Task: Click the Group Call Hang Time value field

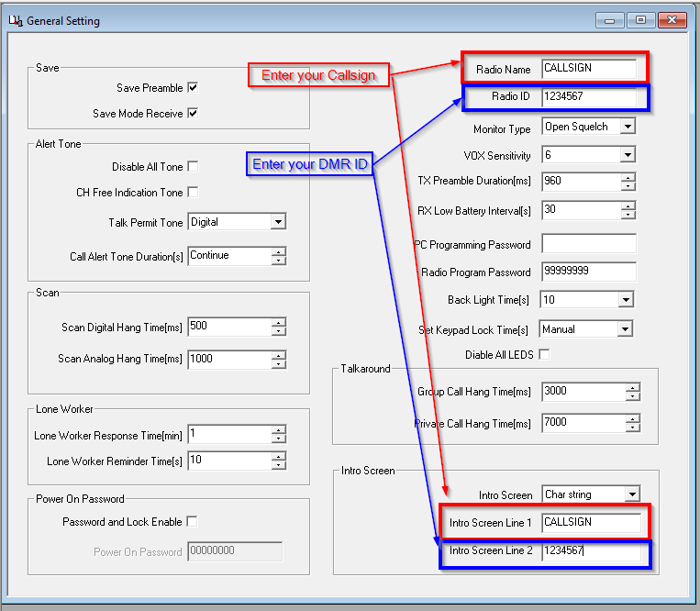Action: coord(583,392)
